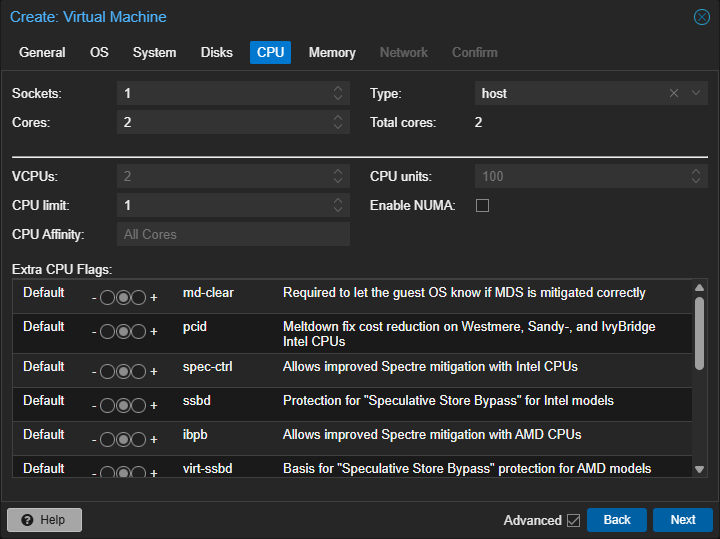Click the CPU Affinity field
This screenshot has width=720, height=539.
pos(233,234)
